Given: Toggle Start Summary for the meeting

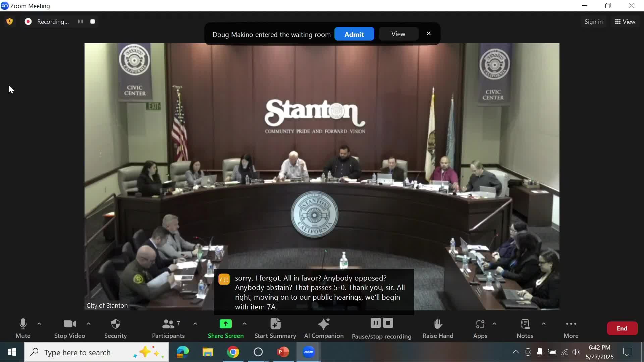Looking at the screenshot, I should (x=275, y=328).
